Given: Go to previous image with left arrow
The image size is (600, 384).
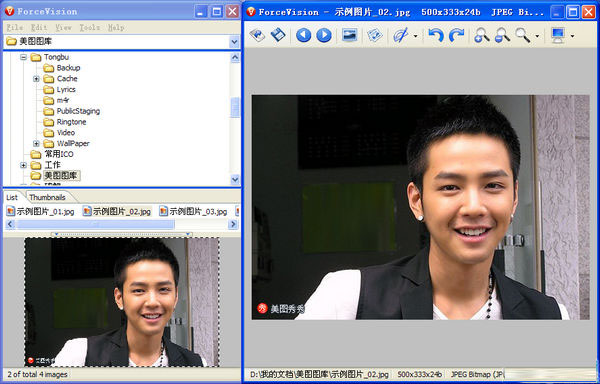Looking at the screenshot, I should [303, 35].
